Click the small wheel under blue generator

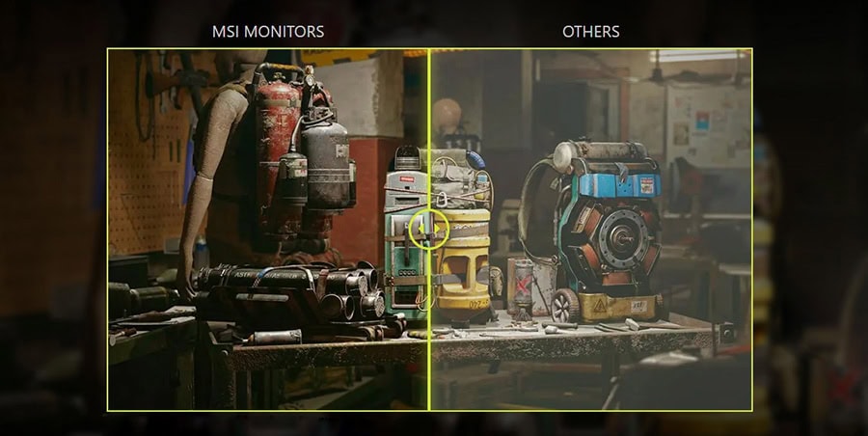[x=565, y=306]
